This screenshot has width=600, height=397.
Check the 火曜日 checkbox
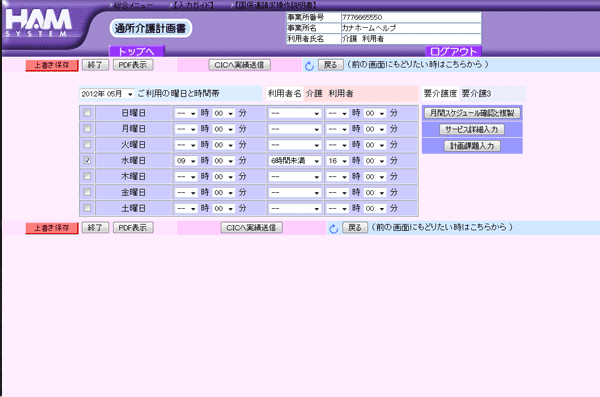click(87, 145)
